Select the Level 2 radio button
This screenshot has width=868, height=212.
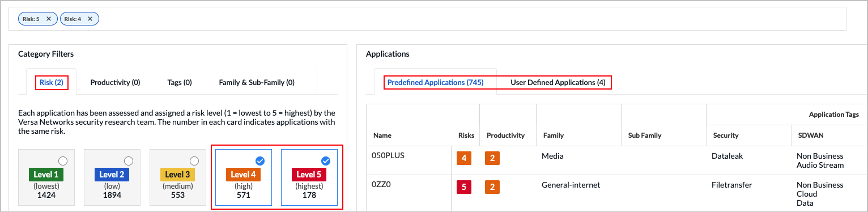pyautogui.click(x=129, y=160)
